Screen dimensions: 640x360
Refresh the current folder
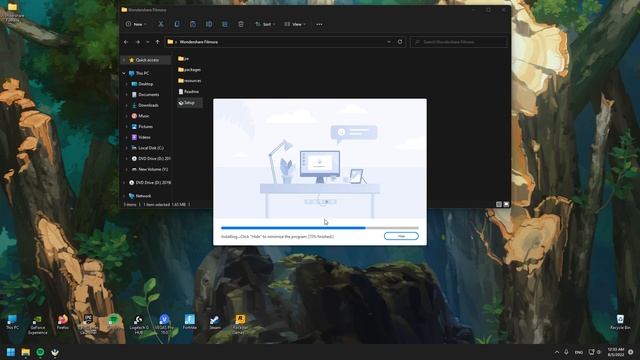point(400,42)
